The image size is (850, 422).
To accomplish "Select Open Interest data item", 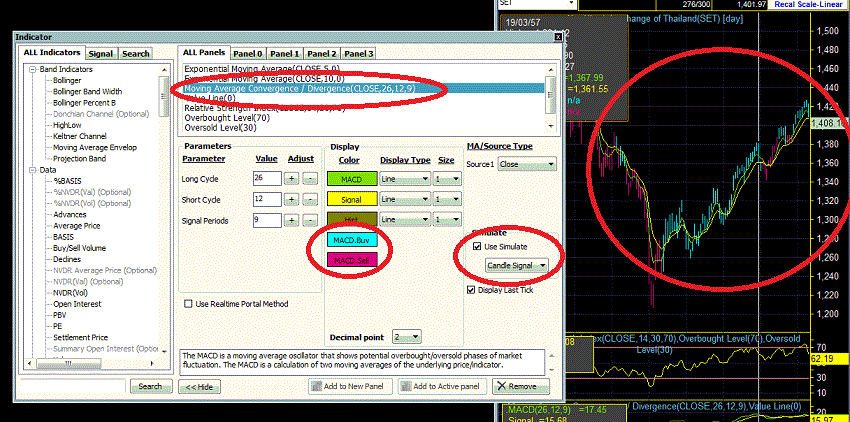I will pos(77,304).
